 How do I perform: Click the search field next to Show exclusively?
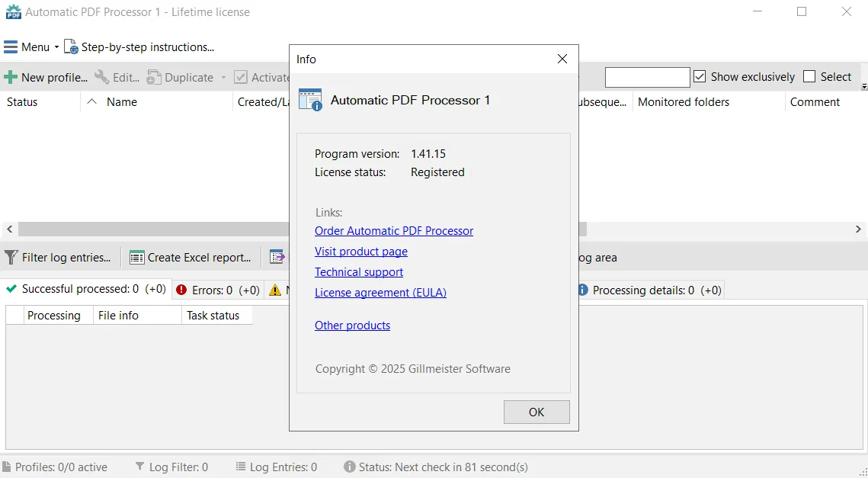pos(647,78)
